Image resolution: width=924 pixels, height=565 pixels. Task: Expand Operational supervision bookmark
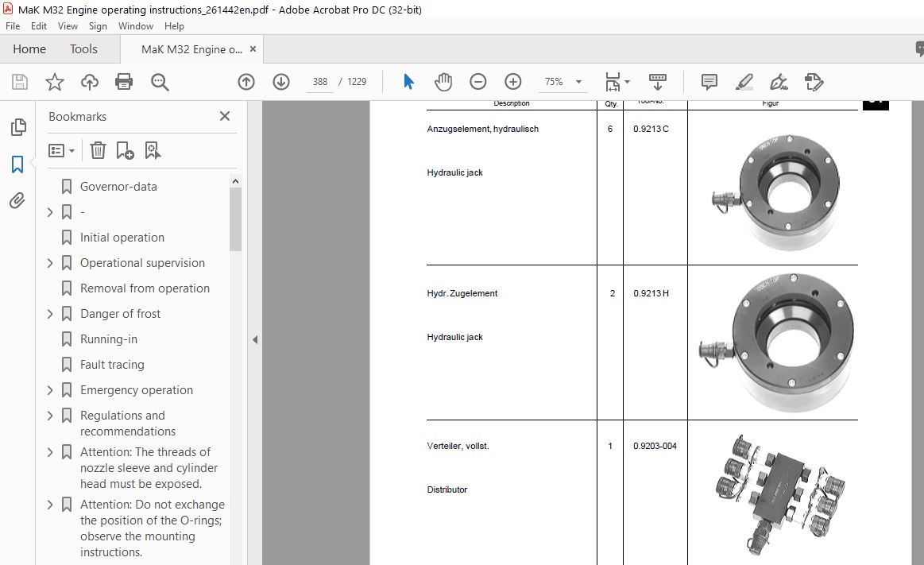[x=50, y=263]
